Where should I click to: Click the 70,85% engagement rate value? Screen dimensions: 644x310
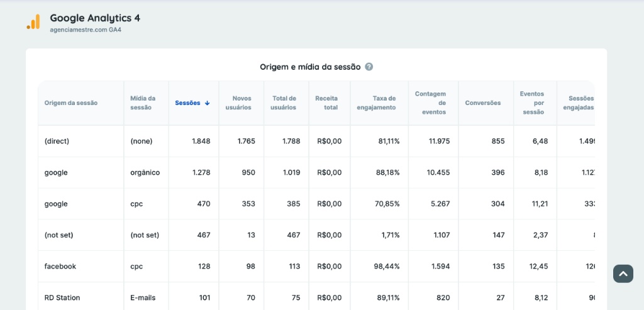tap(387, 204)
